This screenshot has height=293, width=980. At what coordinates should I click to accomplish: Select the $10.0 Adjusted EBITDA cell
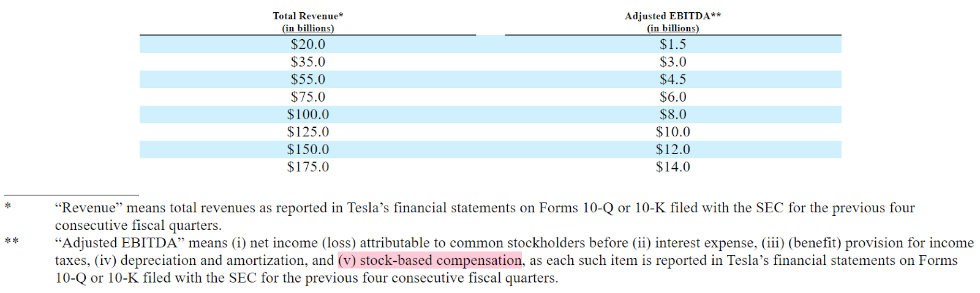673,132
